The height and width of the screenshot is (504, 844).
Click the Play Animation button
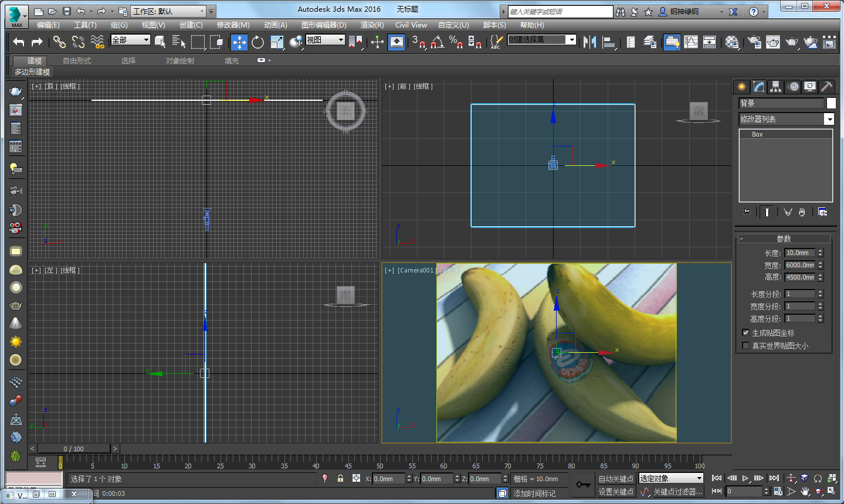[x=745, y=478]
